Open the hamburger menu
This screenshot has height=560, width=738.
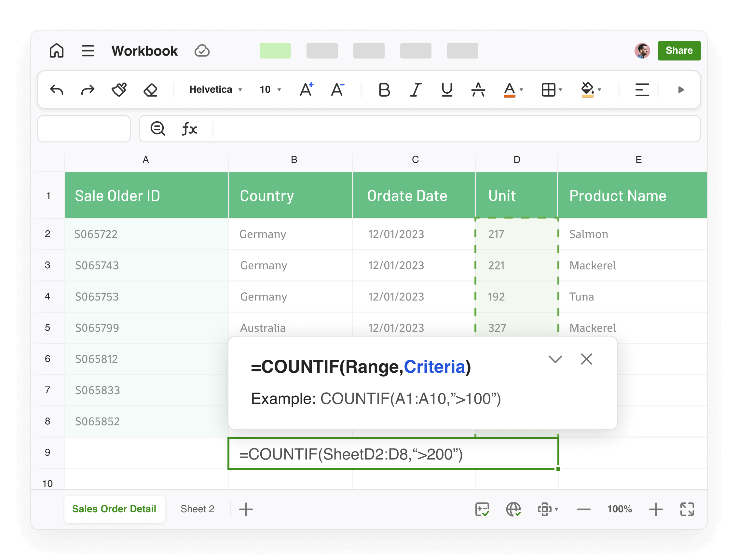coord(88,51)
